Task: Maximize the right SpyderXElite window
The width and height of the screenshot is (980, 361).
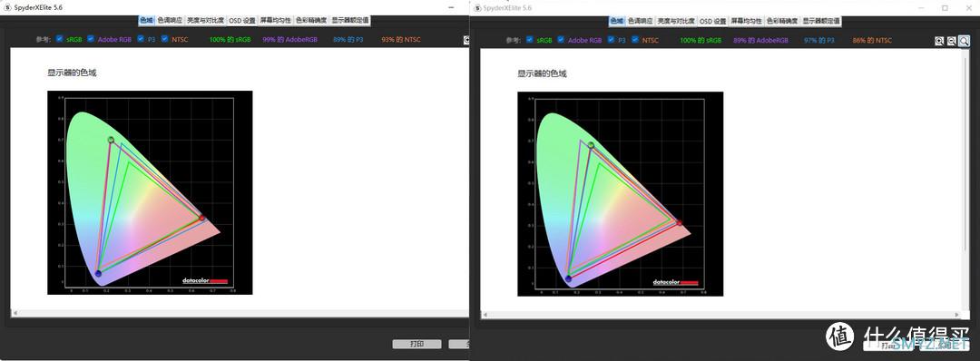Action: tap(945, 7)
